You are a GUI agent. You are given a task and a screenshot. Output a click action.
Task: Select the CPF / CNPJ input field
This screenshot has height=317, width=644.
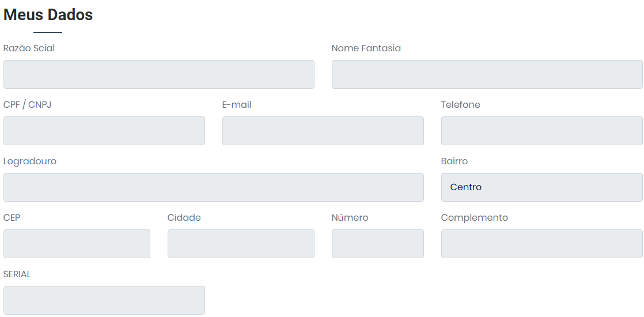coord(104,131)
